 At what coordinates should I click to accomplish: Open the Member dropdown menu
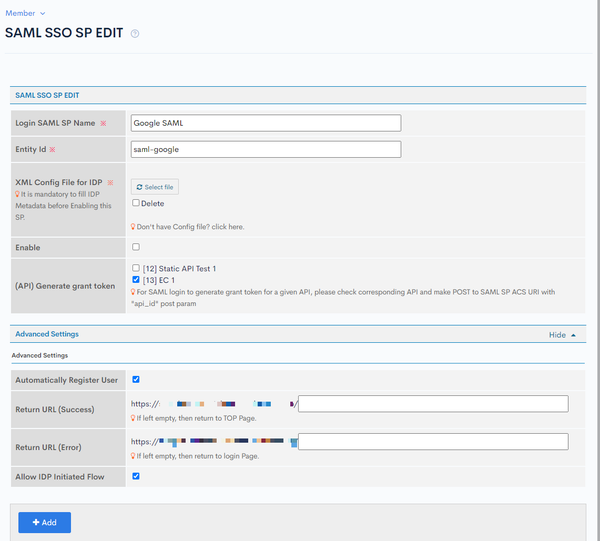click(x=25, y=13)
